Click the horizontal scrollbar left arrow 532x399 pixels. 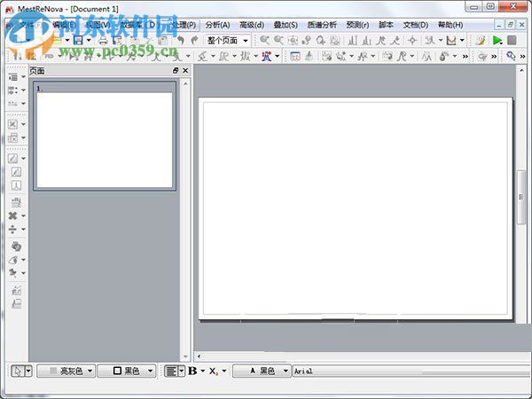pos(199,356)
